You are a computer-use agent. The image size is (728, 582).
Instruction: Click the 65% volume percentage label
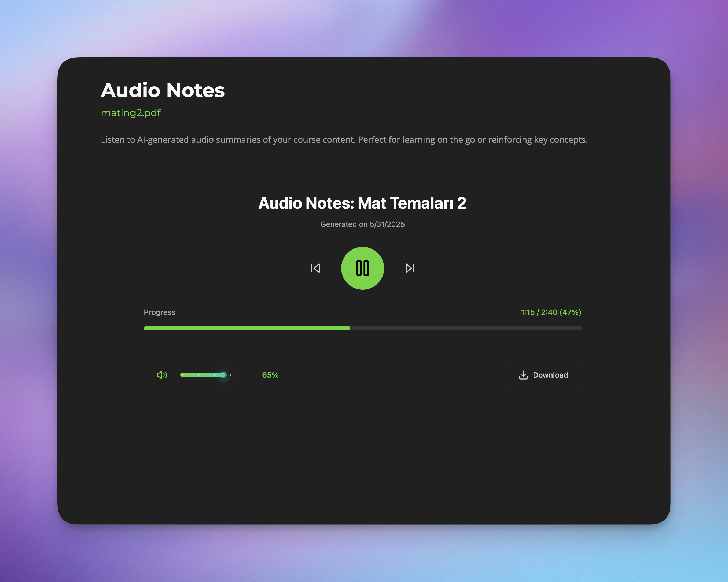(x=270, y=375)
